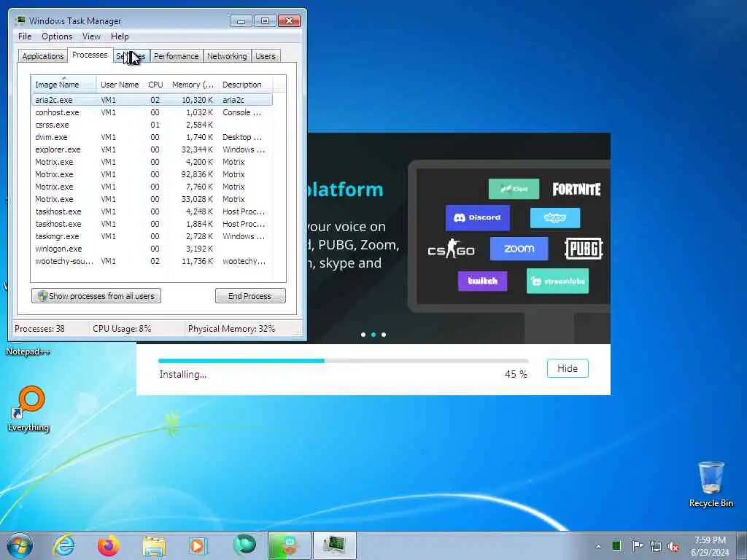747x560 pixels.
Task: Open the Windows Start orb
Action: coord(20,545)
